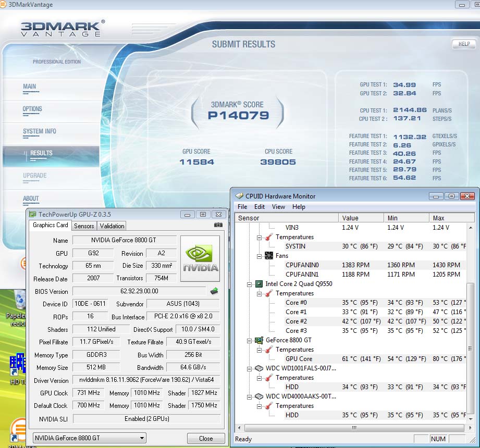Click the scroll-down arrow in Hardware Monitor
Screen dimensions: 480x448
[x=471, y=419]
